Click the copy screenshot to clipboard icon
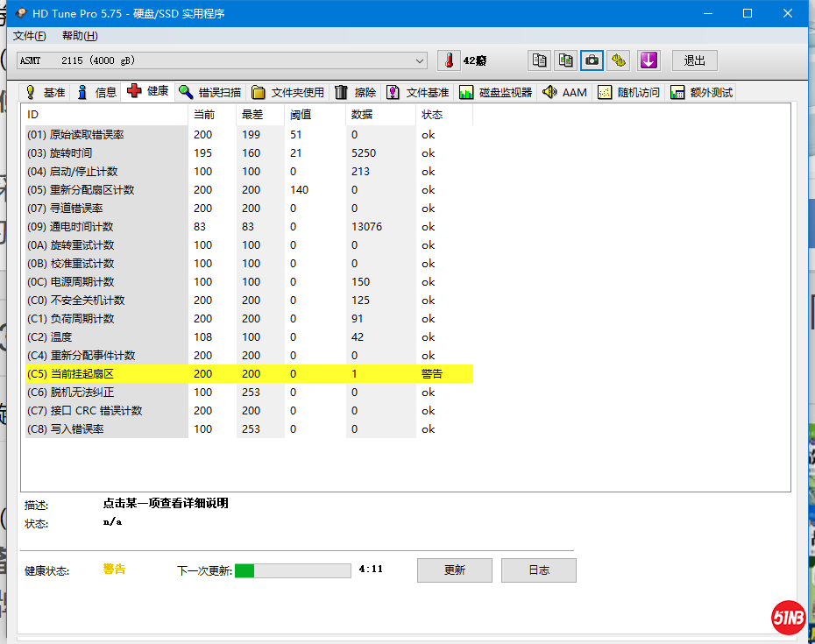The height and width of the screenshot is (644, 815). click(x=566, y=60)
